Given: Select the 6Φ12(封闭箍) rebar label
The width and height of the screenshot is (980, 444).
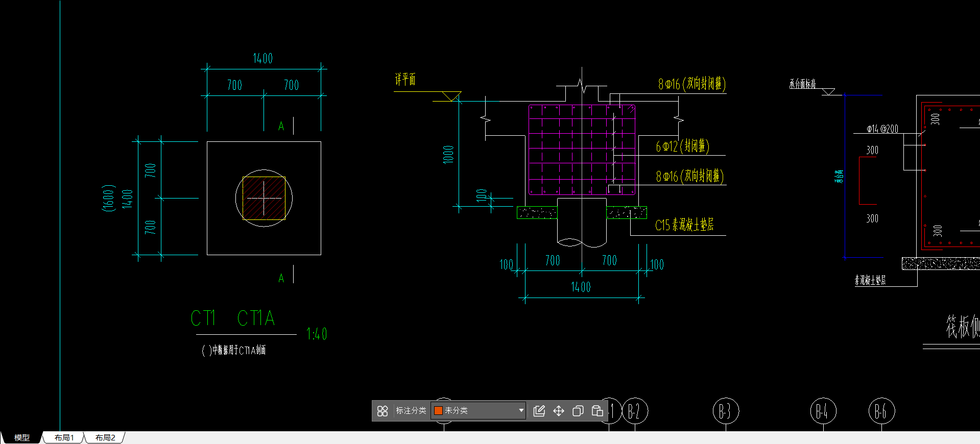Looking at the screenshot, I should (682, 146).
